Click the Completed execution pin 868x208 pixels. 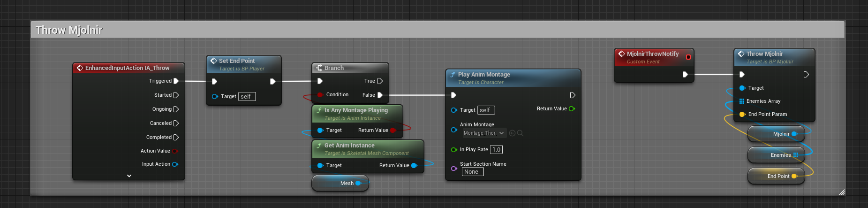click(x=176, y=138)
